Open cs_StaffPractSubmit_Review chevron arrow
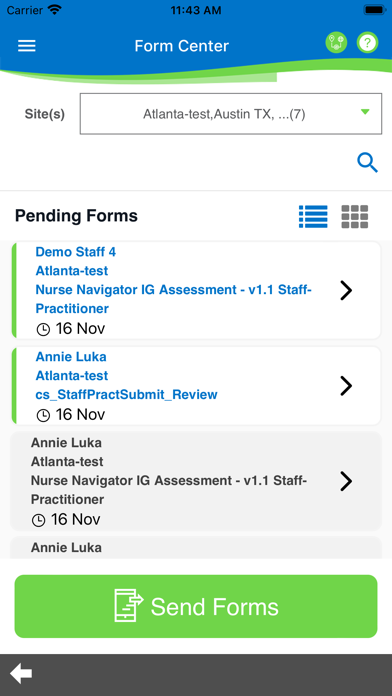392x696 pixels. [346, 386]
